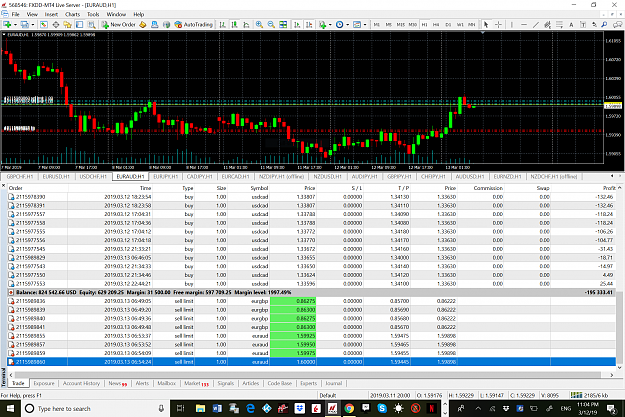
Task: Select the M15 timeframe button
Action: coord(401,25)
